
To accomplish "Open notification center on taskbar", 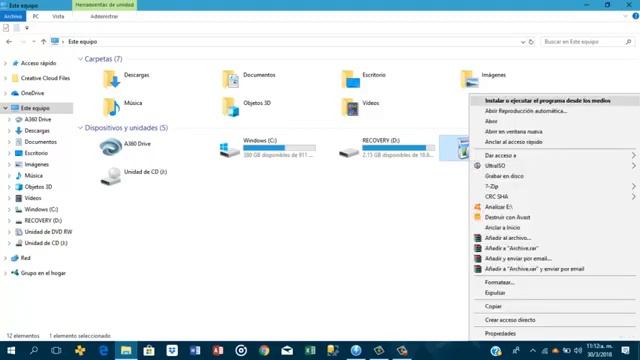I will pyautogui.click(x=626, y=351).
